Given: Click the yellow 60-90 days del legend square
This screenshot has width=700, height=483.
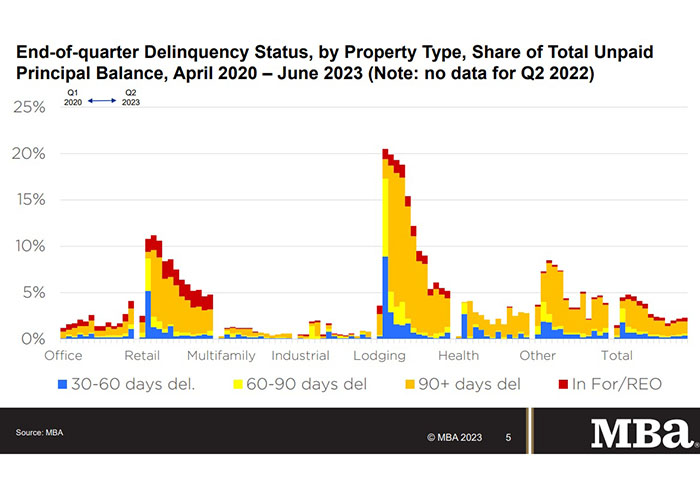Looking at the screenshot, I should (239, 383).
